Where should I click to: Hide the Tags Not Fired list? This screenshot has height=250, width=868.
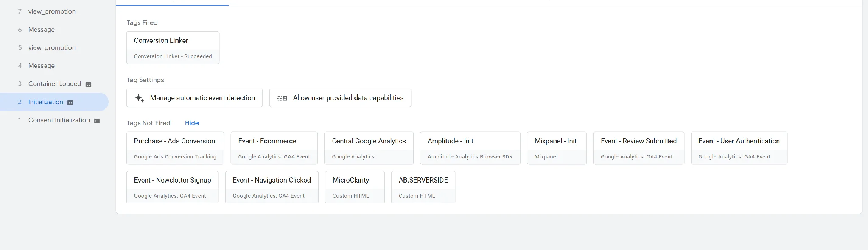pos(192,123)
